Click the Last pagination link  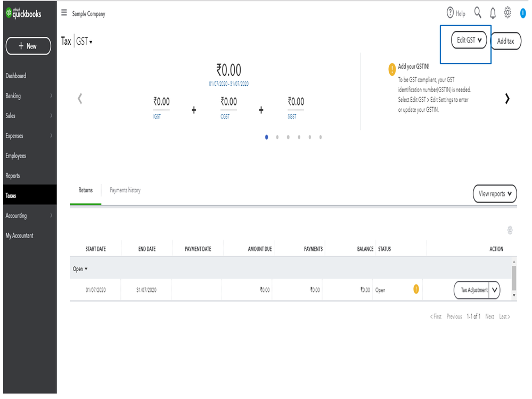(x=504, y=316)
